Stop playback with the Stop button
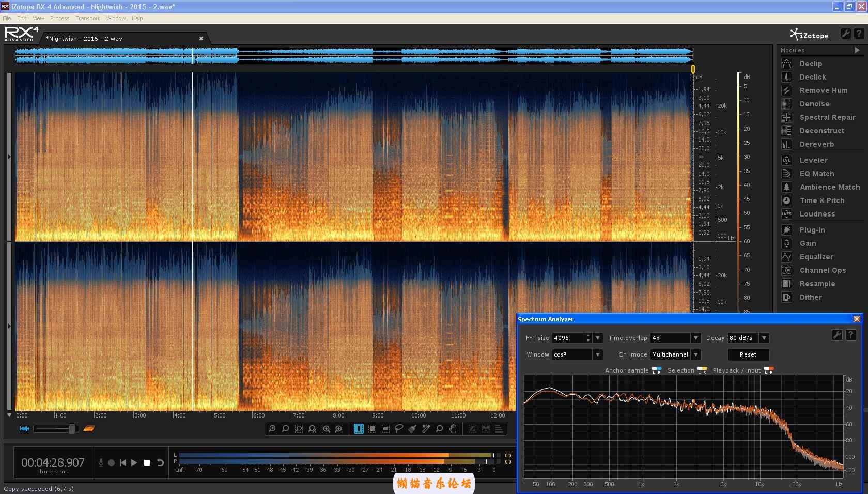 point(147,462)
